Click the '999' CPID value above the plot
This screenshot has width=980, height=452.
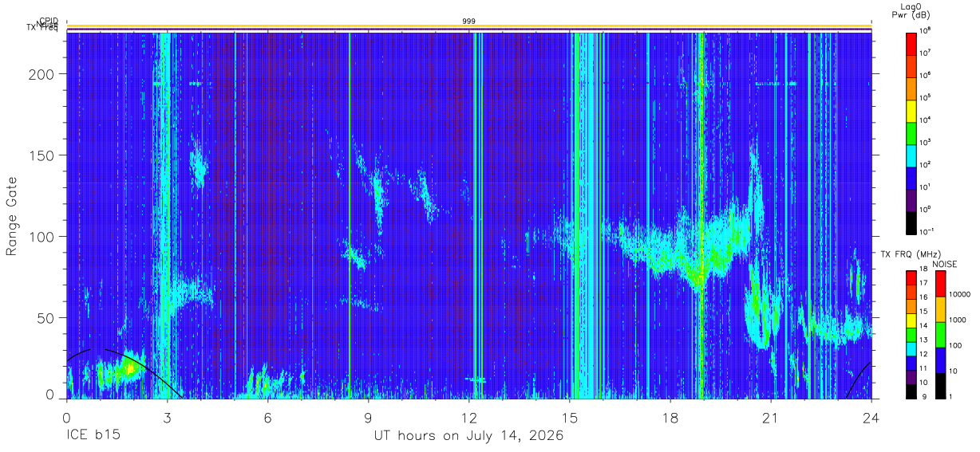469,22
